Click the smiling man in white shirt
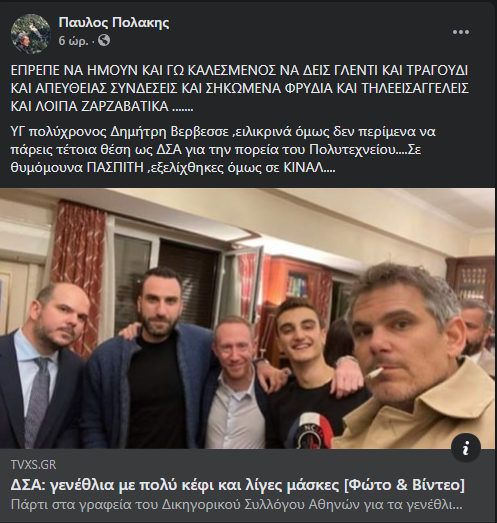Image resolution: width=497 pixels, height=523 pixels. point(235,384)
